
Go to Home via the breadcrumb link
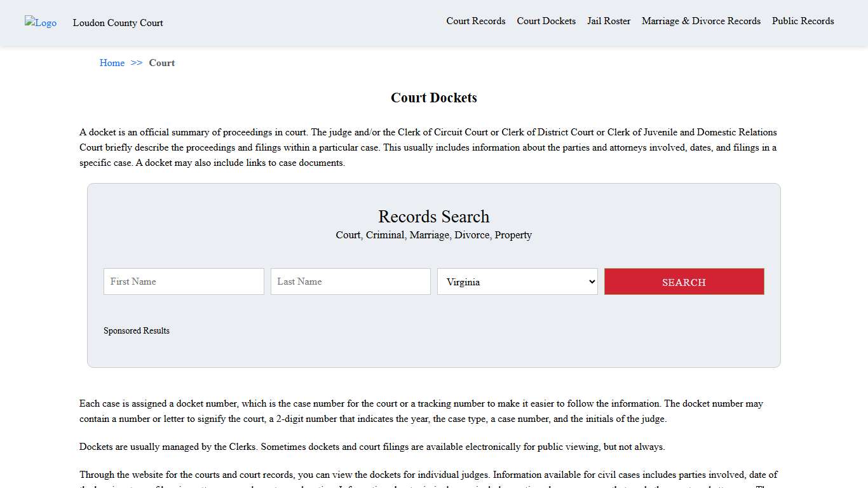click(112, 62)
